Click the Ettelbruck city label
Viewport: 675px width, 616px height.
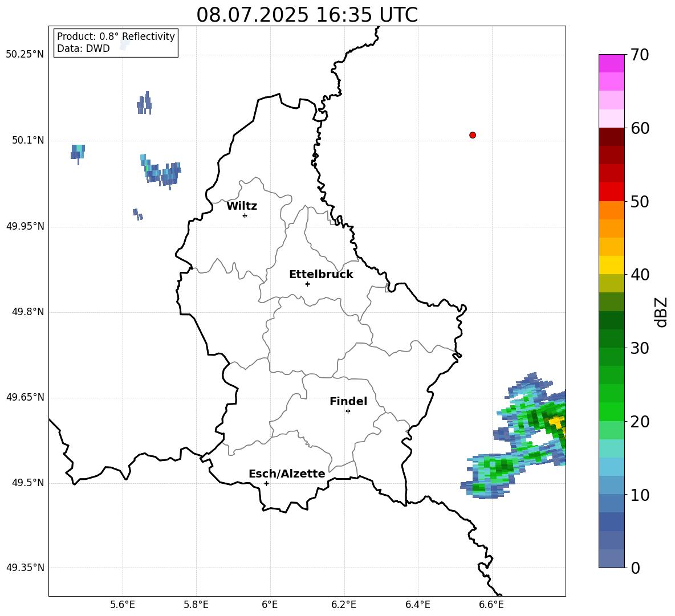click(x=321, y=275)
